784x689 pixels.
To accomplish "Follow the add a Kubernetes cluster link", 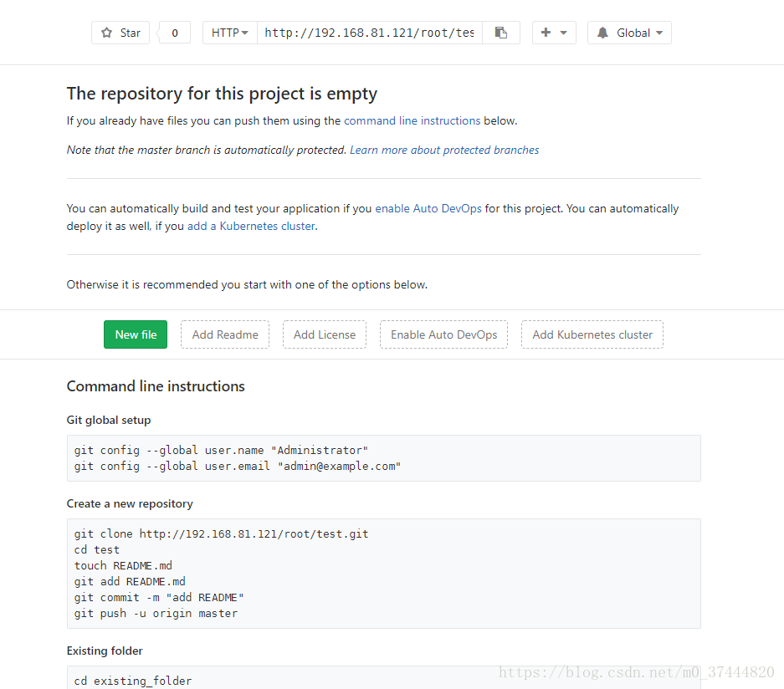I will pyautogui.click(x=251, y=227).
